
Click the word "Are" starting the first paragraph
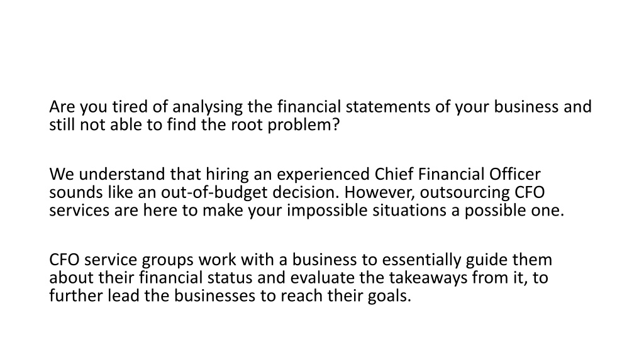[62, 107]
